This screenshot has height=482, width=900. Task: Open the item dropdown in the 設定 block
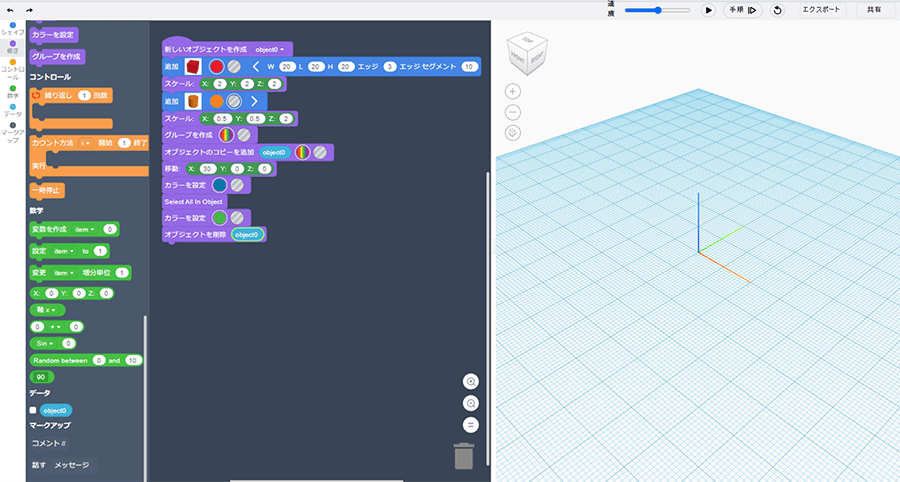[64, 251]
